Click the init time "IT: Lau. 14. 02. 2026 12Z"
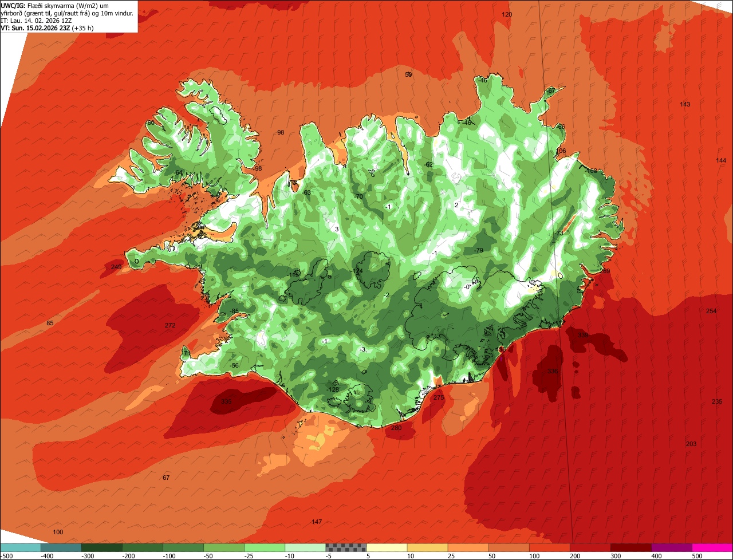733x560 pixels. click(x=37, y=20)
